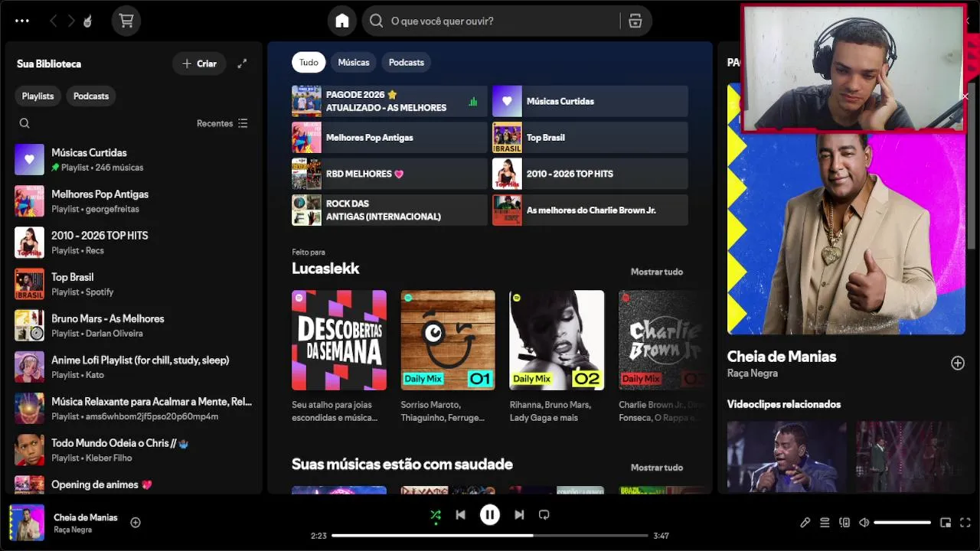Open Opening de animes playlist

(134, 484)
